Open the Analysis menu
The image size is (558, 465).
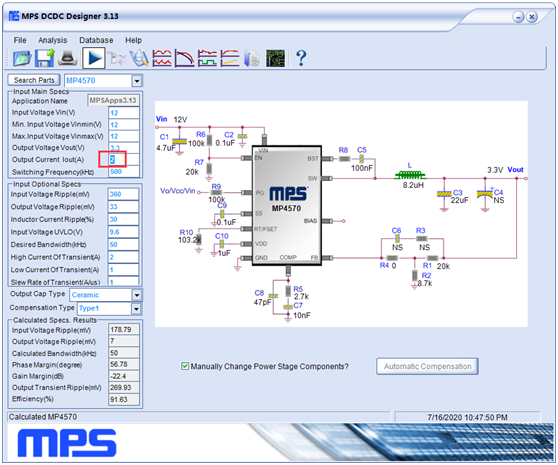pyautogui.click(x=53, y=40)
